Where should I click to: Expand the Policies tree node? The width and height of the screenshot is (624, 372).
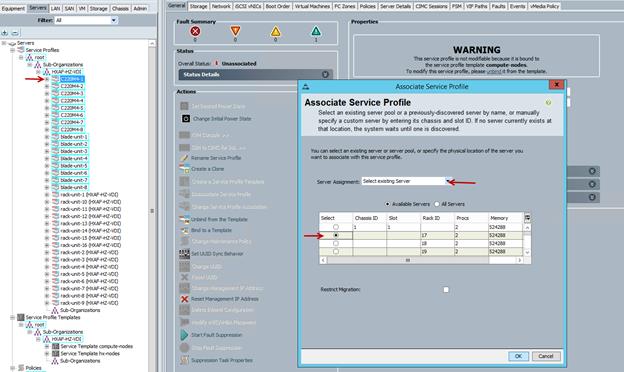12,368
